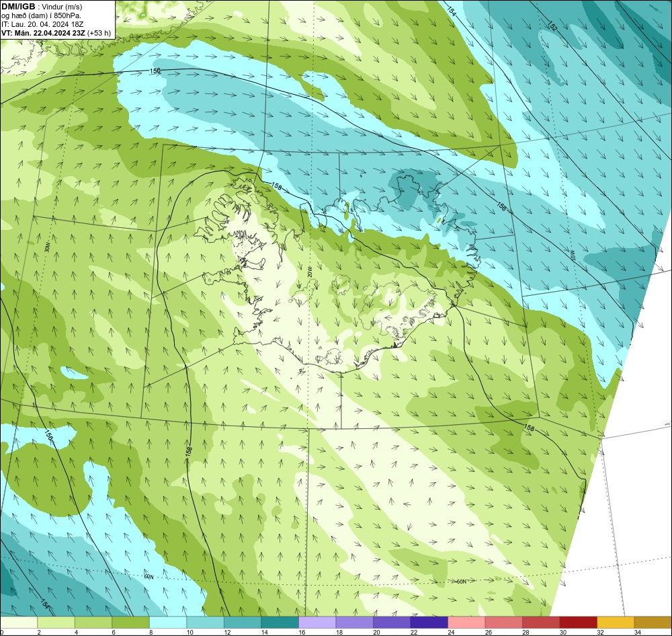Viewport: 672px width, 636px height.
Task: Click the '156' contour label near upper-left
Action: [x=155, y=71]
